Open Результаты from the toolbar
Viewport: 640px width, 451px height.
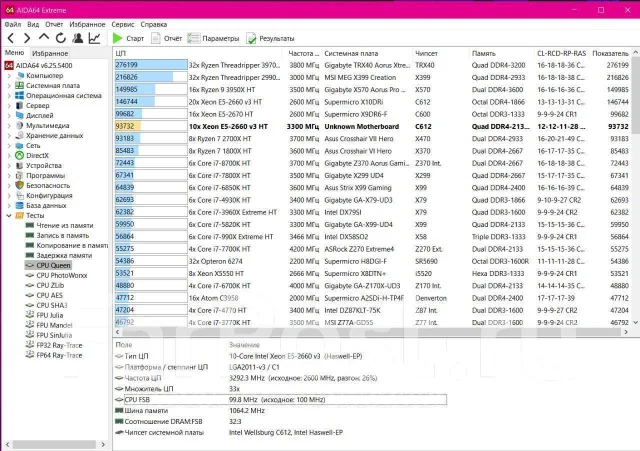click(270, 38)
